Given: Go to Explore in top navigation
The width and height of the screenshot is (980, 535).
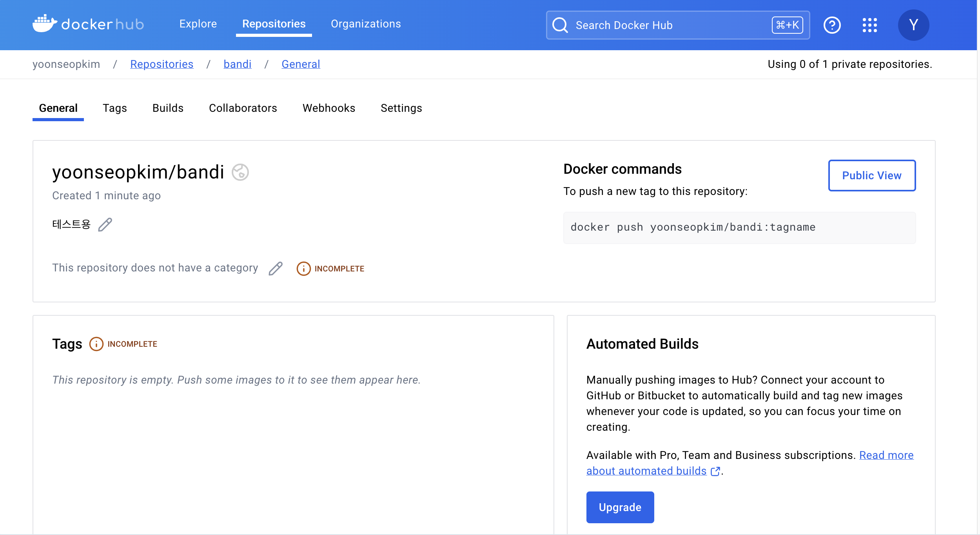Looking at the screenshot, I should (198, 24).
